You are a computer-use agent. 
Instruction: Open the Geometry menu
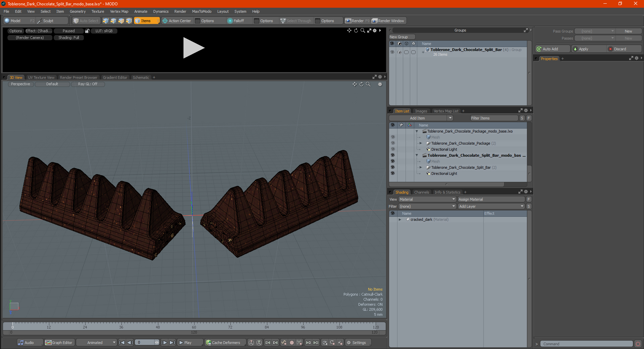(x=77, y=11)
